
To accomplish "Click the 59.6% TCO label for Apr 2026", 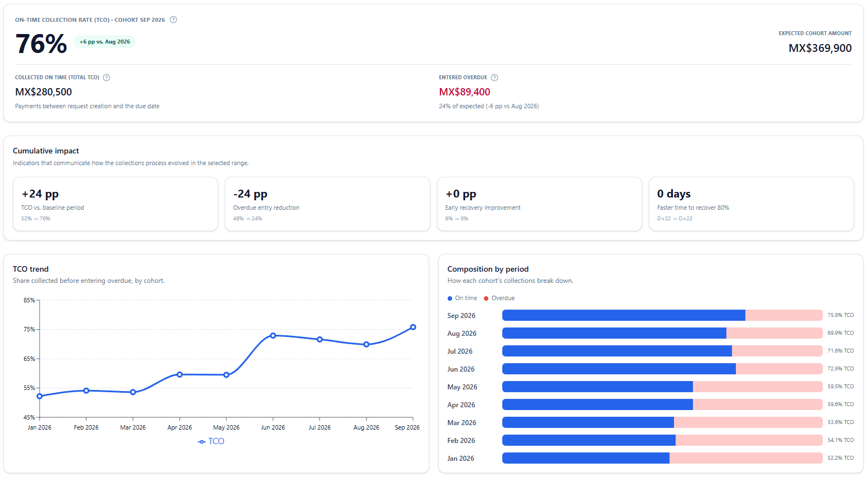I will point(841,404).
